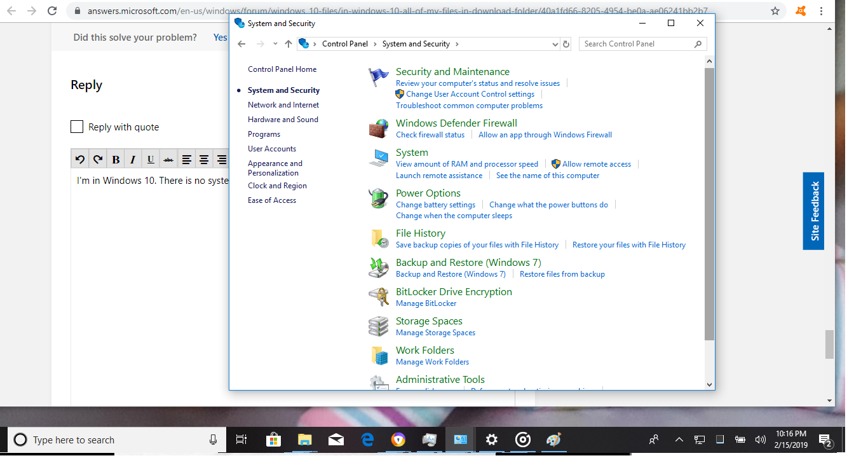
Task: Go up one level in Control Panel
Action: click(x=288, y=44)
